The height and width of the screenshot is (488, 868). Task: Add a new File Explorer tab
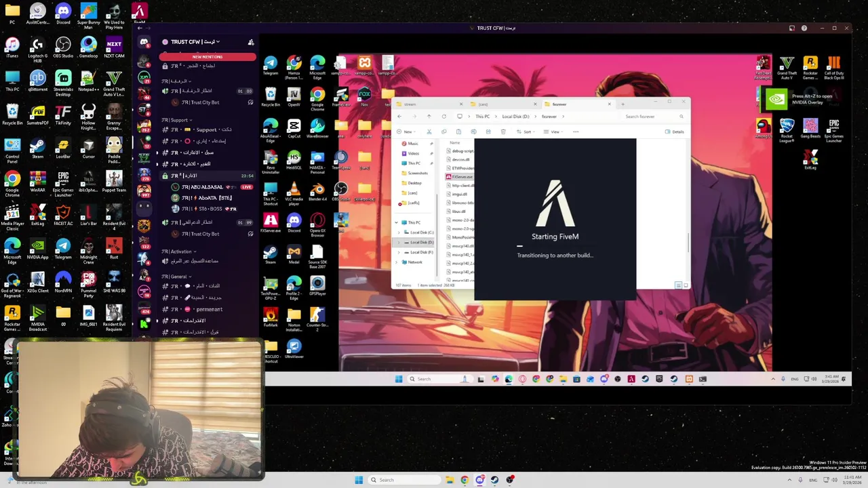click(x=623, y=104)
